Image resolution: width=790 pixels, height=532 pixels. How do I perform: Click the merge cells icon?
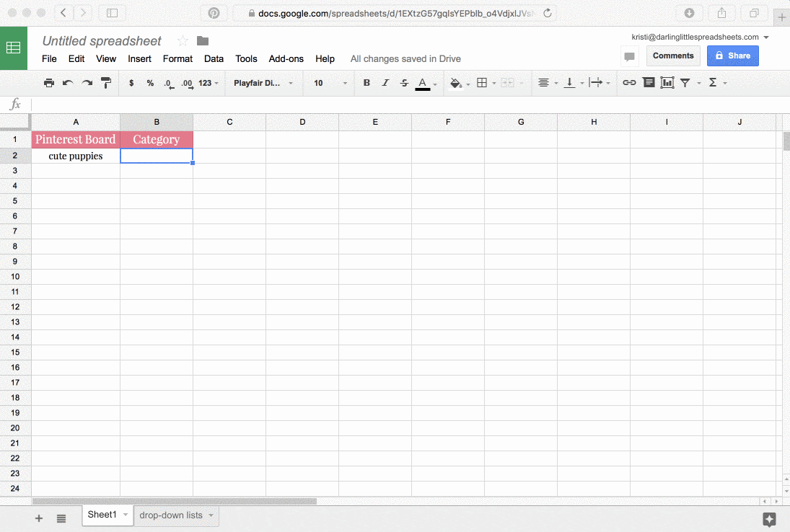[x=508, y=83]
